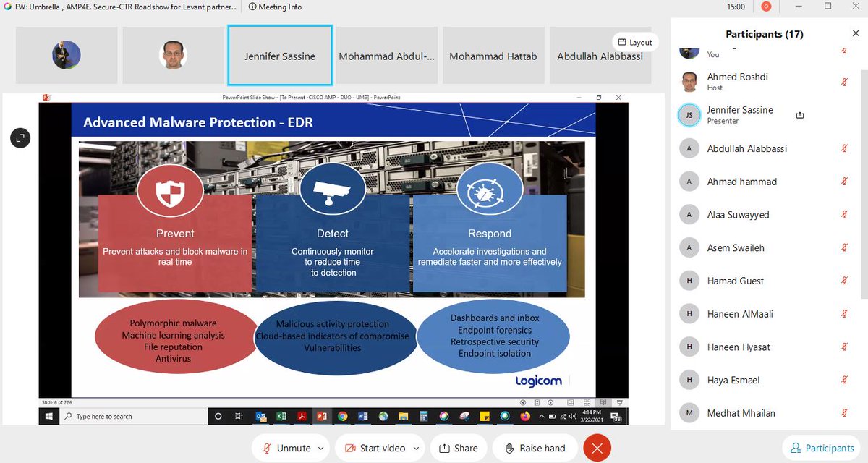Click the first participant photo tile
This screenshot has height=463, width=868.
click(67, 56)
